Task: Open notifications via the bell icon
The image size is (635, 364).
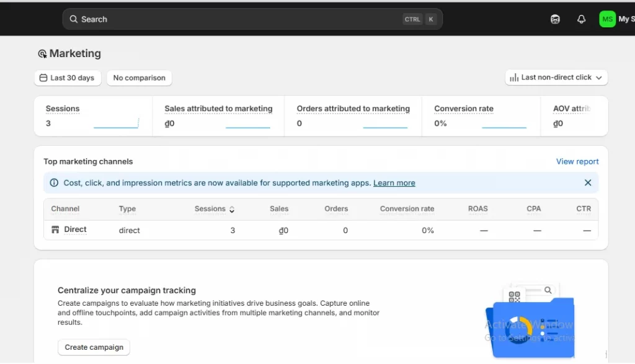Action: pyautogui.click(x=581, y=19)
